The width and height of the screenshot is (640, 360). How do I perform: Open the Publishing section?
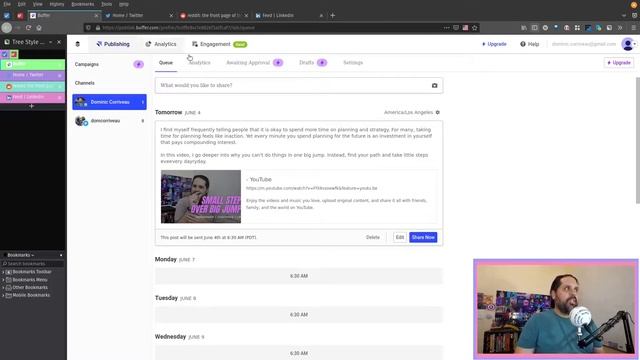click(113, 44)
